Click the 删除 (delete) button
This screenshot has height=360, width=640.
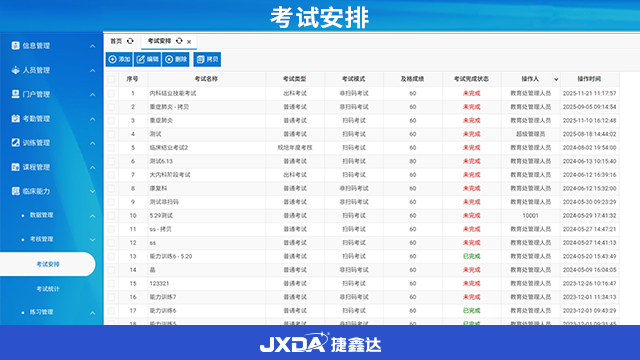pyautogui.click(x=176, y=59)
